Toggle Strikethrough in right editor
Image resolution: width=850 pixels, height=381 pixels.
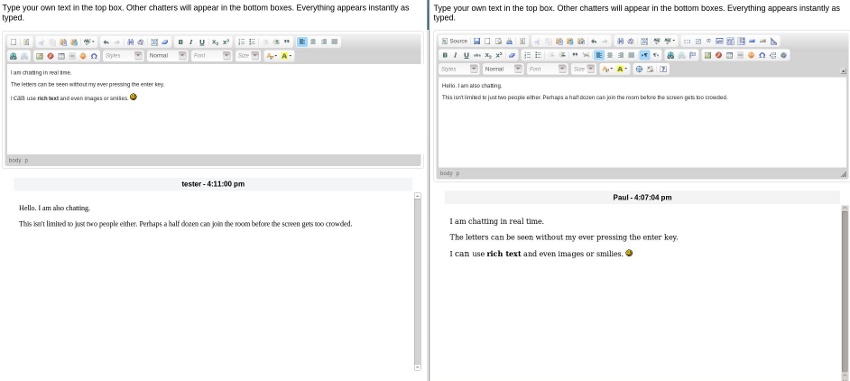pos(477,55)
